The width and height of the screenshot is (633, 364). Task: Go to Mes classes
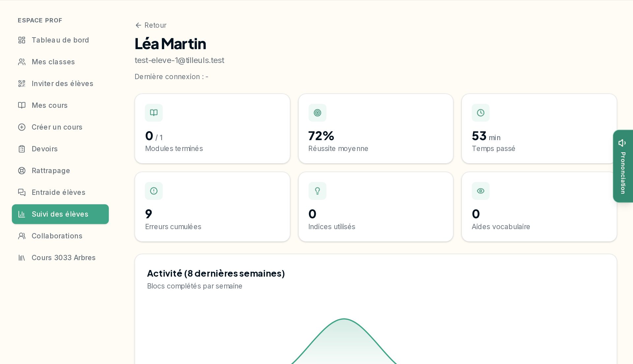(x=60, y=62)
